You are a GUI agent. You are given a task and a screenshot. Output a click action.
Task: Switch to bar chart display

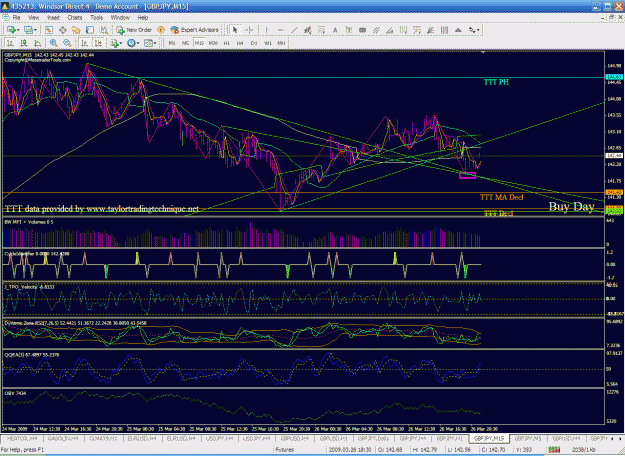10,43
